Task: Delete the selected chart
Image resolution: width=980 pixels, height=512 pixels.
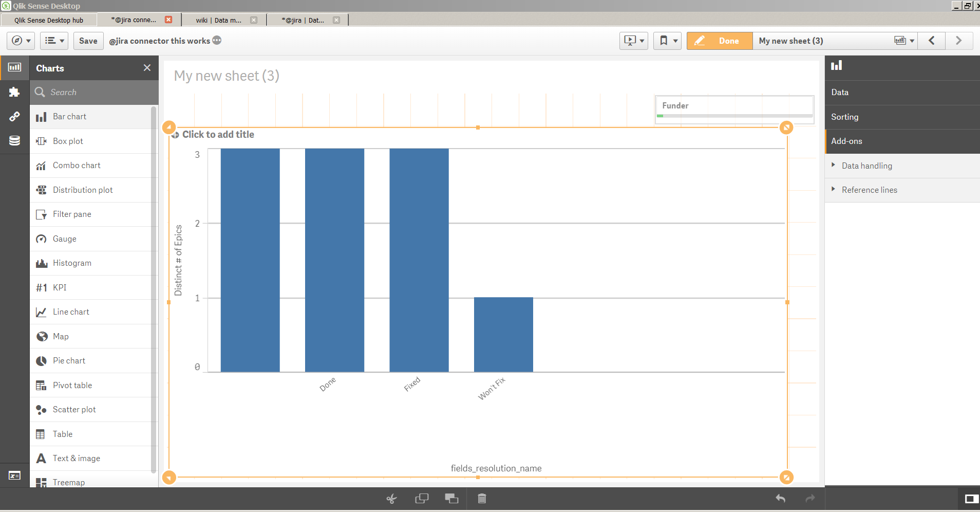Action: tap(482, 499)
